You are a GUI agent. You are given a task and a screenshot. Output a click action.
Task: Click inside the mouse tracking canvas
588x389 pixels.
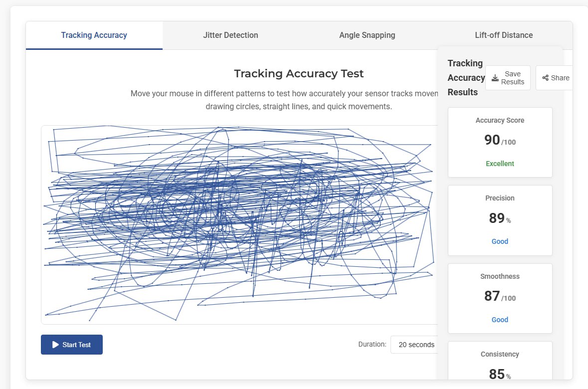[239, 224]
